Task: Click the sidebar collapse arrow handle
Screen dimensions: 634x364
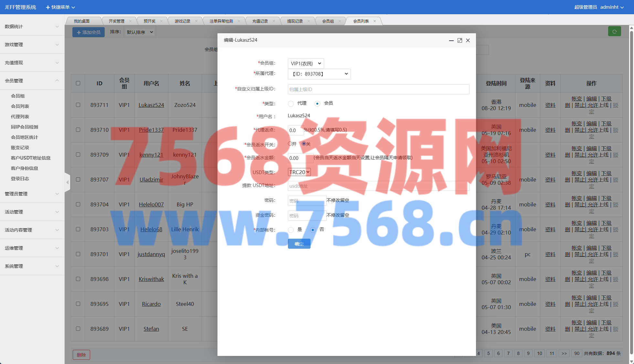Action: tap(67, 182)
